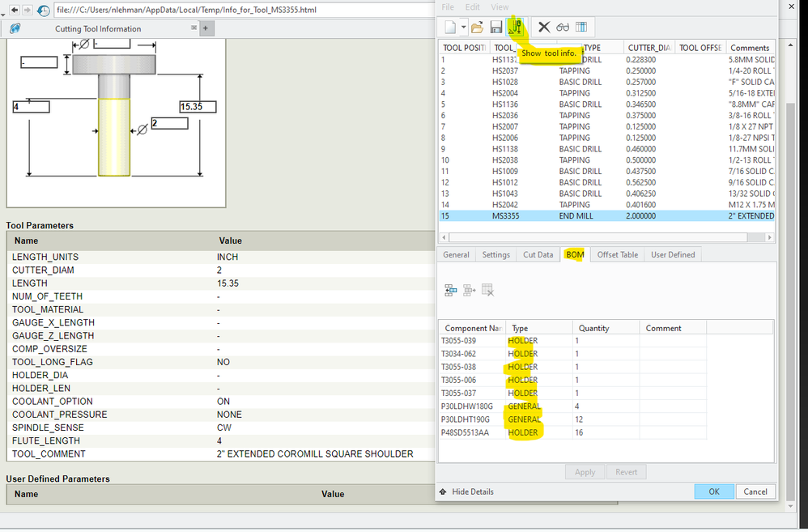Screen dimensions: 808x532
Task: Expand the new tool dropdown arrow
Action: (464, 28)
